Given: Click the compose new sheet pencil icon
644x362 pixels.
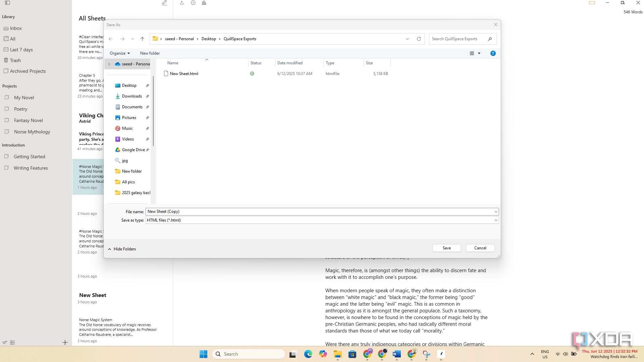Looking at the screenshot, I should 164,3.
